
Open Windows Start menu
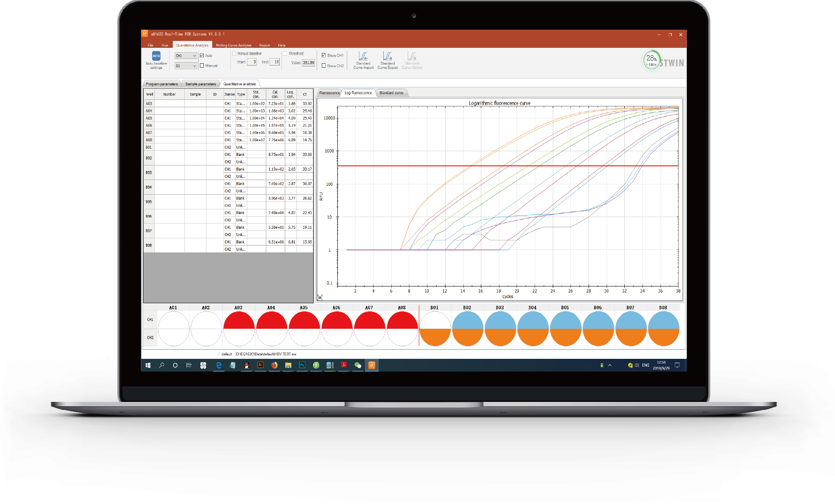click(148, 365)
